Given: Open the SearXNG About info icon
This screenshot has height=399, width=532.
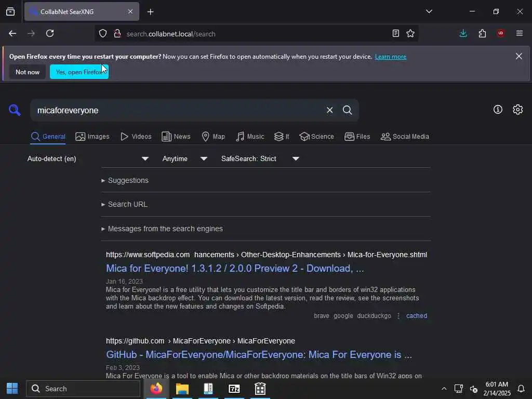Looking at the screenshot, I should [498, 109].
